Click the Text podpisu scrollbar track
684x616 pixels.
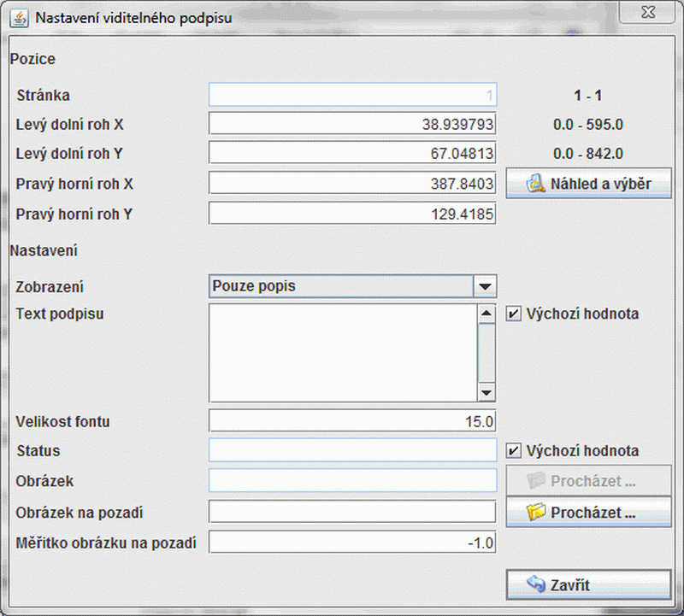[486, 353]
